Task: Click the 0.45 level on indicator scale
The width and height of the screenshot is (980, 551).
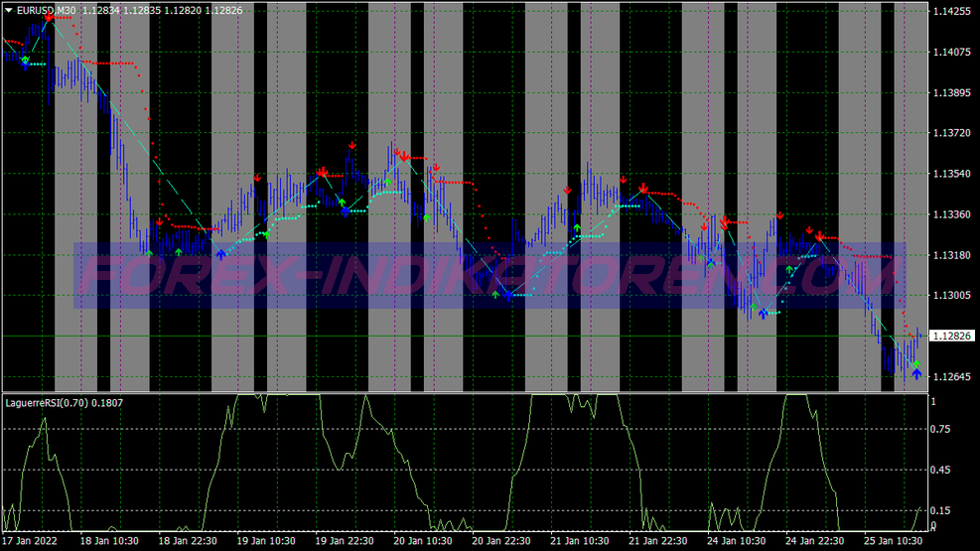Action: [x=940, y=470]
